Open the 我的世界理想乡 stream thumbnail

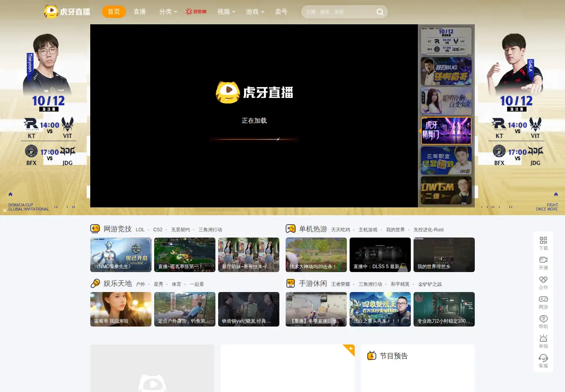click(x=444, y=255)
